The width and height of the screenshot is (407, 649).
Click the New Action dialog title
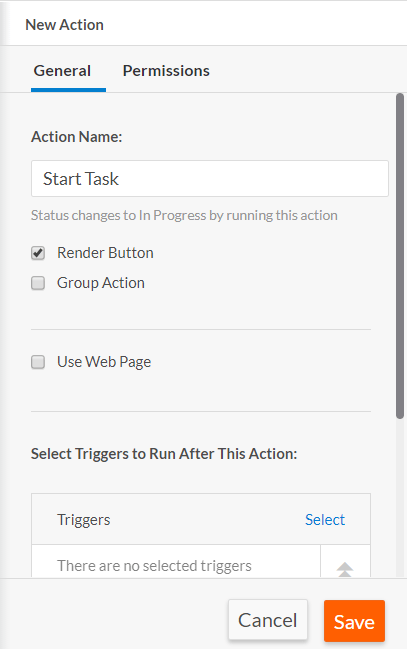[65, 25]
